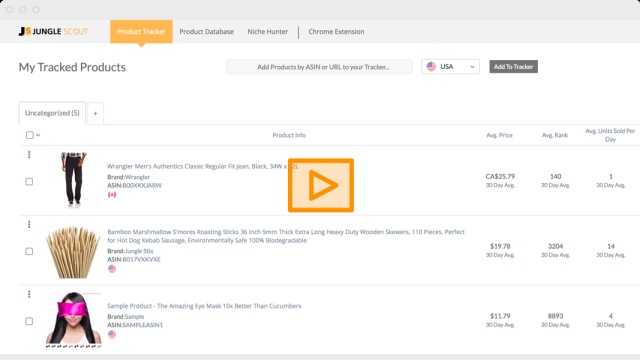Image resolution: width=640 pixels, height=360 pixels.
Task: Click the Jungle Scout logo
Action: pos(53,31)
